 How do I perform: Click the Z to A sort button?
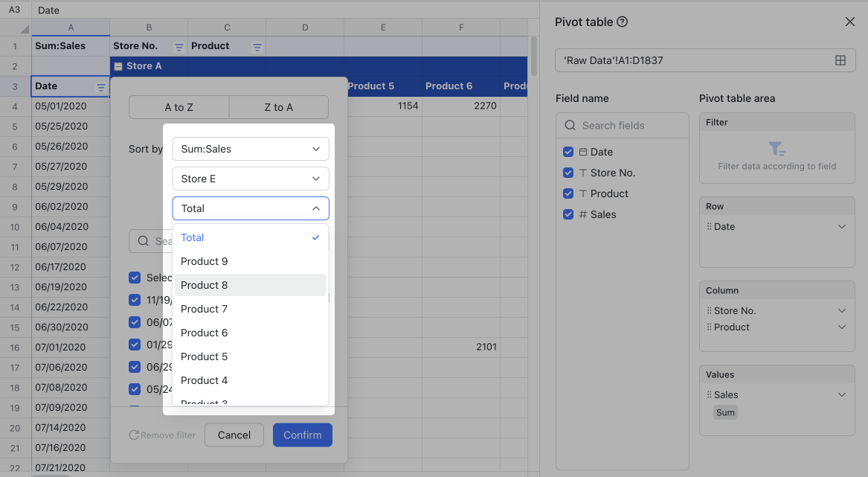pos(278,107)
